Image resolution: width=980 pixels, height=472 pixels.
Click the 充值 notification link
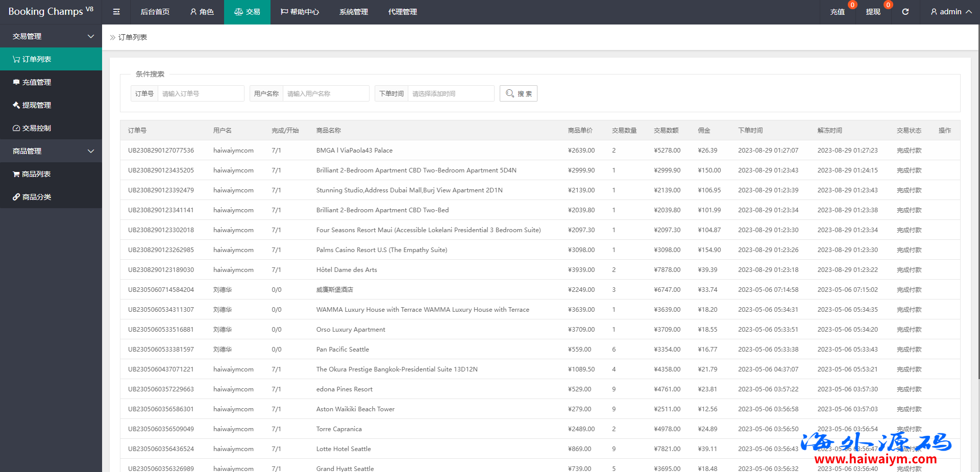[x=837, y=12]
